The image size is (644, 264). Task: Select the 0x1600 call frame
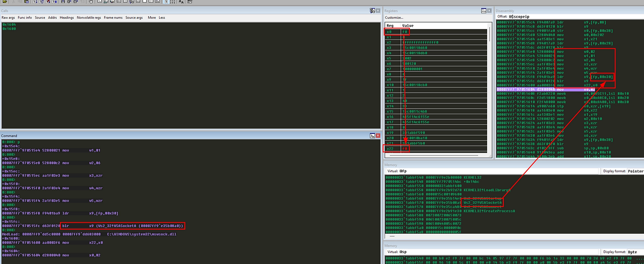9,28
